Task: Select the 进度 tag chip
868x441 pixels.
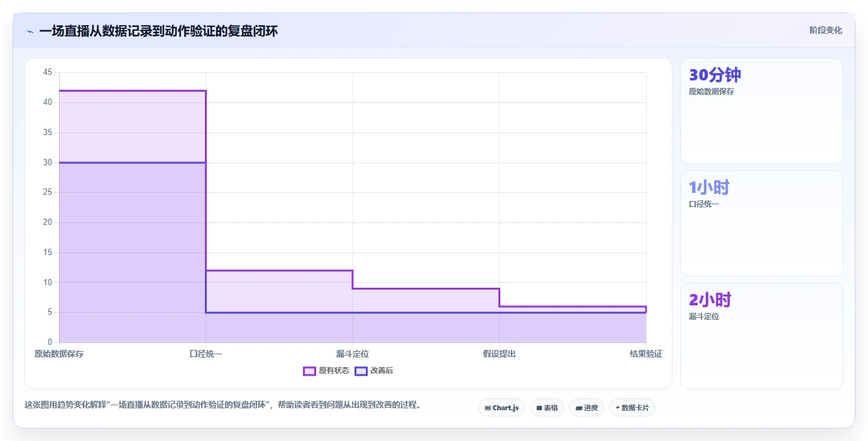Action: click(586, 408)
